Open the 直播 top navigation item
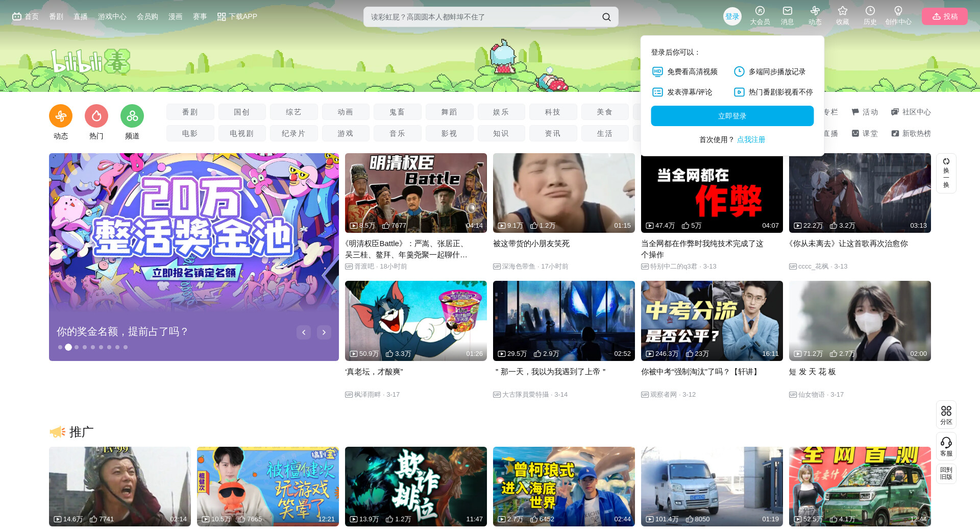Image resolution: width=980 pixels, height=531 pixels. (x=81, y=17)
